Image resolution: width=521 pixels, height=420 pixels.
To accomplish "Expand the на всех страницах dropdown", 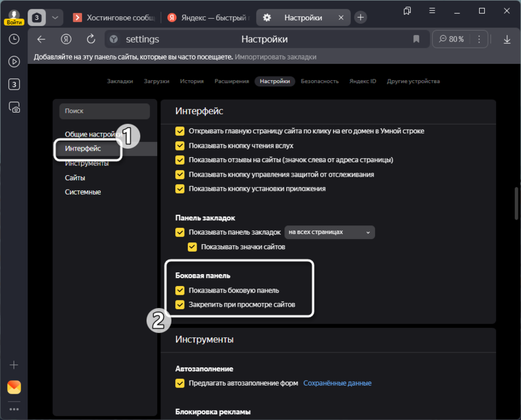I will point(329,232).
